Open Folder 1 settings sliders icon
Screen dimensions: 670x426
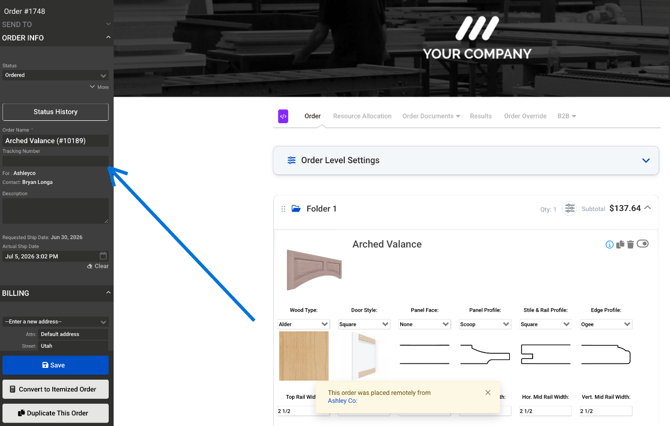pyautogui.click(x=570, y=209)
